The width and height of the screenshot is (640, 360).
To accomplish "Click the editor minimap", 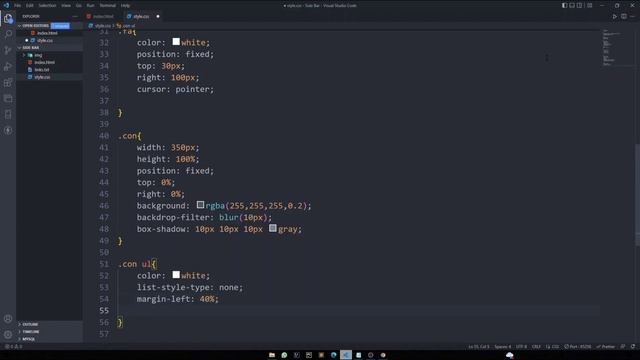I will click(617, 47).
